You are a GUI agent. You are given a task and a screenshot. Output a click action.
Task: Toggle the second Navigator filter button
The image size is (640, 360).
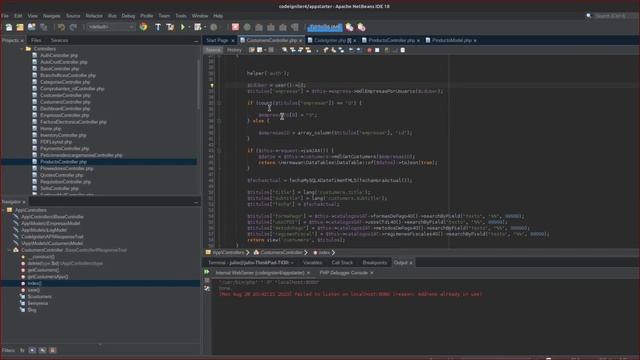(32, 350)
